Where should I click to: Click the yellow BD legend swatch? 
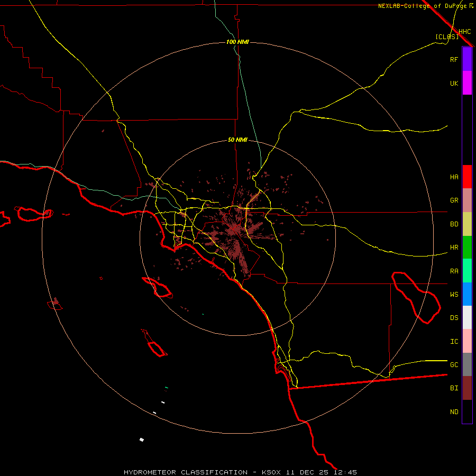point(467,224)
